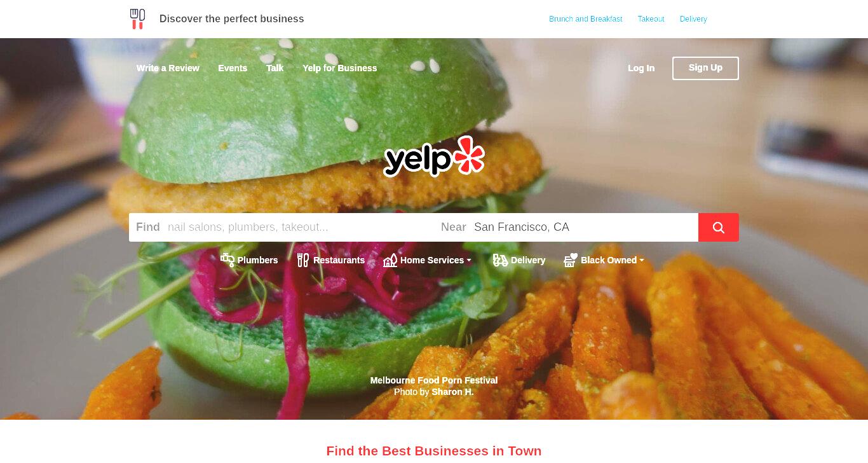Expand the Home Services dropdown arrow

tap(469, 260)
